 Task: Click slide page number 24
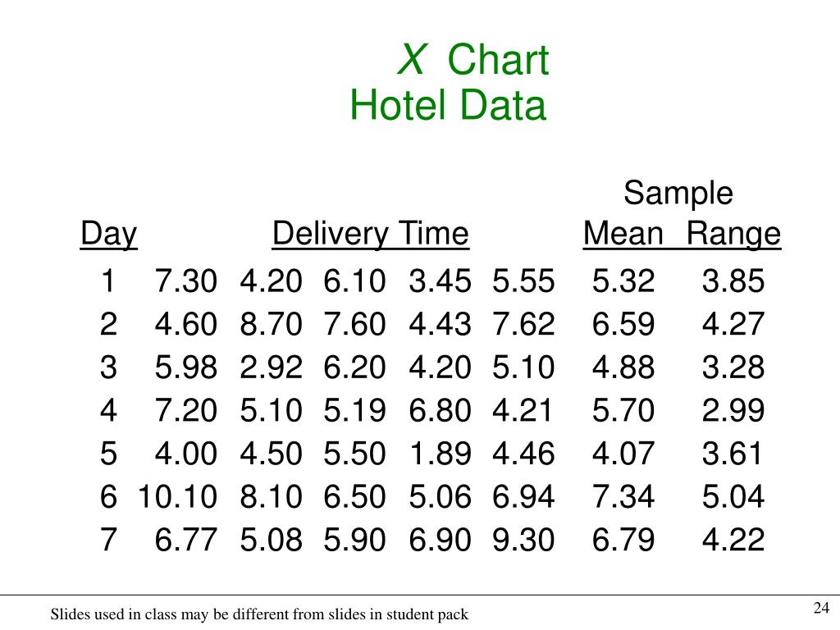pyautogui.click(x=821, y=608)
